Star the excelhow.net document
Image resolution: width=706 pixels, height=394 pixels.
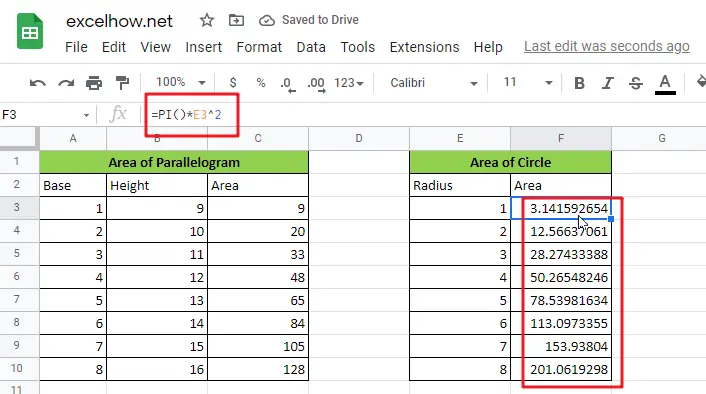pyautogui.click(x=207, y=20)
